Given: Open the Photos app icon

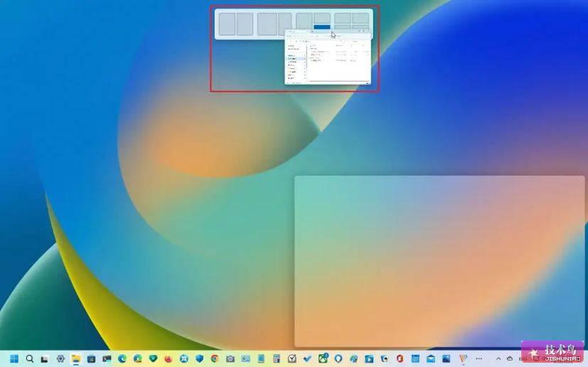Looking at the screenshot, I should [x=447, y=358].
